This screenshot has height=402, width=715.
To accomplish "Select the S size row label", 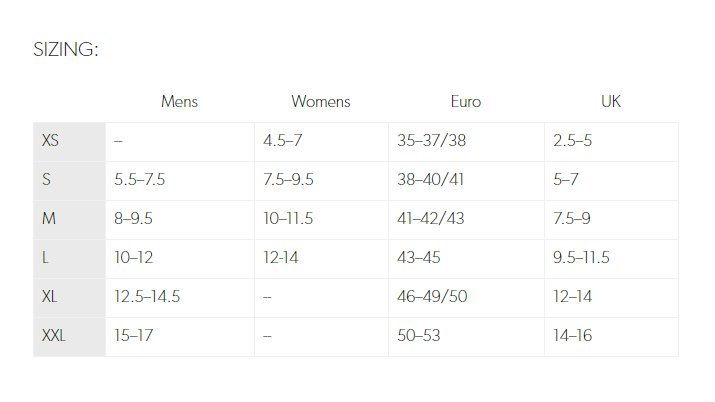I will (x=46, y=180).
